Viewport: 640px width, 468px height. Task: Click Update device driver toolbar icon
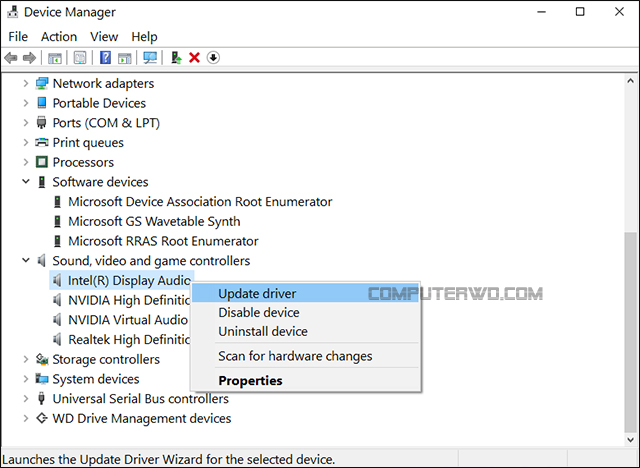coord(176,58)
